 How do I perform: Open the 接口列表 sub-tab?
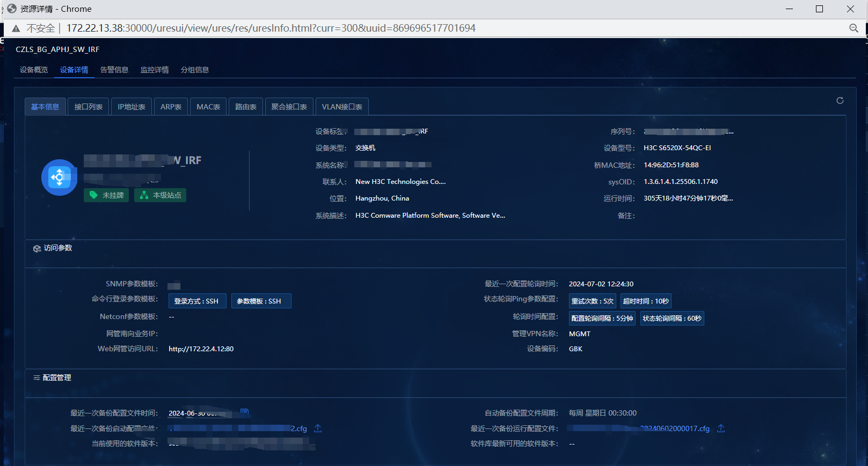(89, 107)
